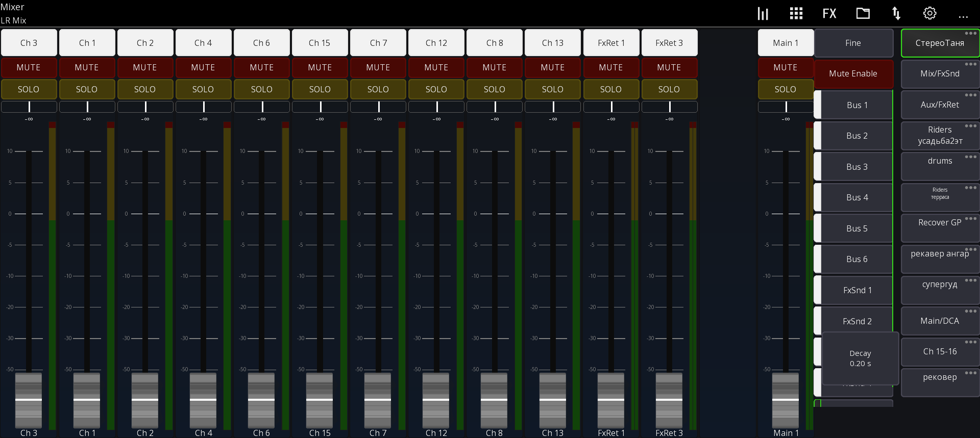
Task: Solo the FxRet 1 channel
Action: [611, 89]
